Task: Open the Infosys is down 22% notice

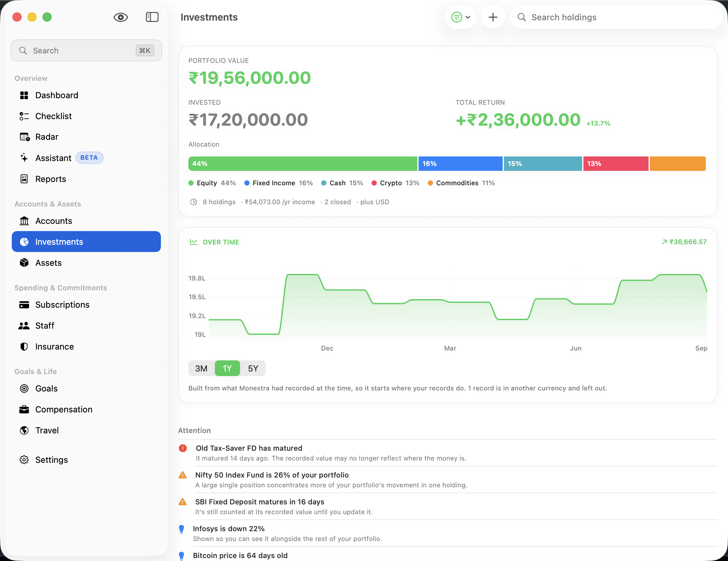Action: tap(448, 534)
